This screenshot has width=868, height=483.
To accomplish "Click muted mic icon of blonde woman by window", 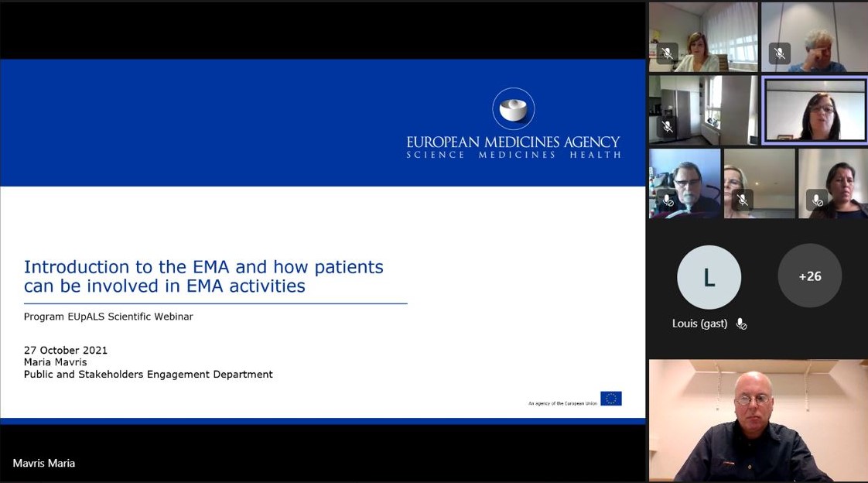I will point(668,53).
